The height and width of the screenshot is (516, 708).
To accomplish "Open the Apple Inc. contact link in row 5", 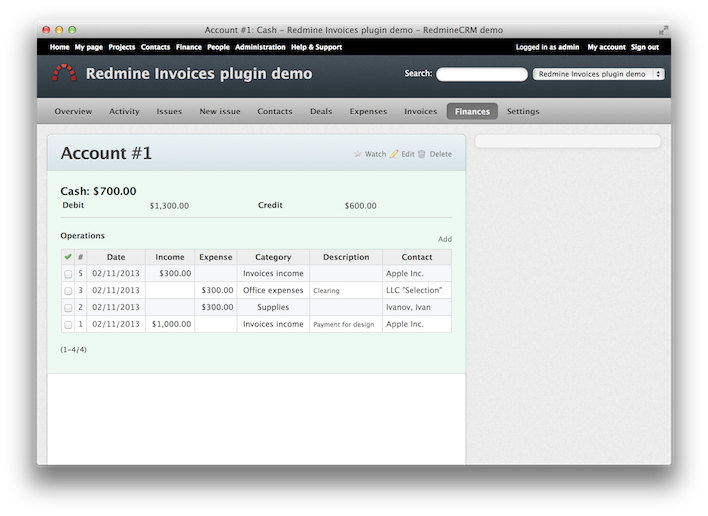I will pos(404,273).
